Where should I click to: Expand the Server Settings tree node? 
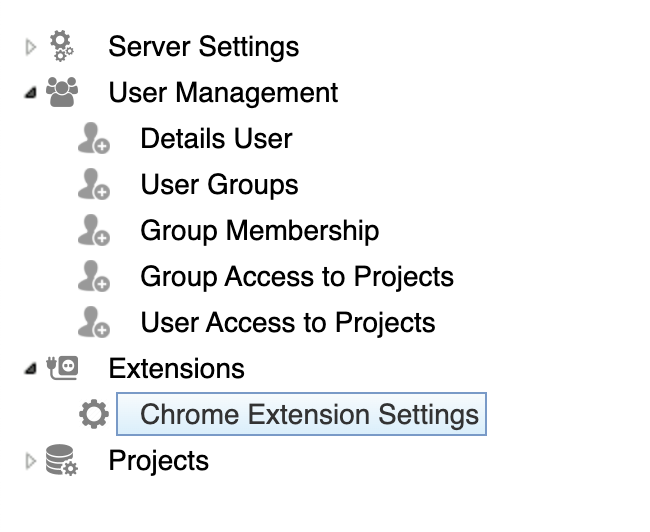point(30,46)
